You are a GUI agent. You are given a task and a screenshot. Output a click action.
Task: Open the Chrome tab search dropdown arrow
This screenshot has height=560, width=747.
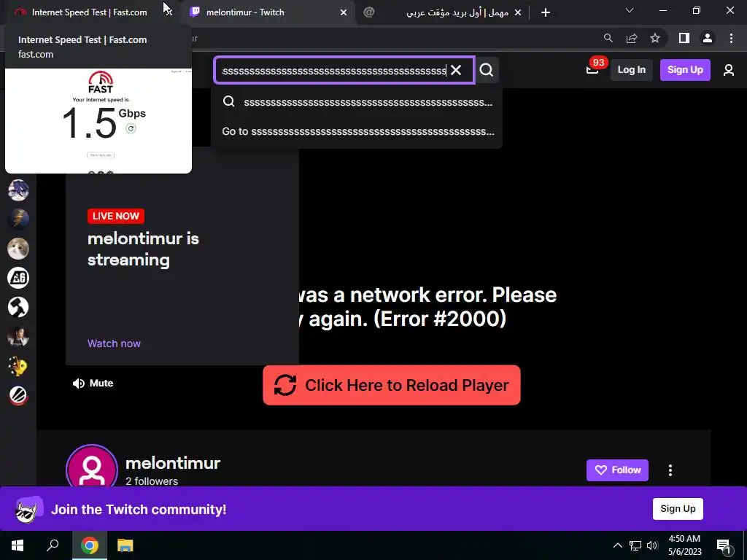[630, 10]
